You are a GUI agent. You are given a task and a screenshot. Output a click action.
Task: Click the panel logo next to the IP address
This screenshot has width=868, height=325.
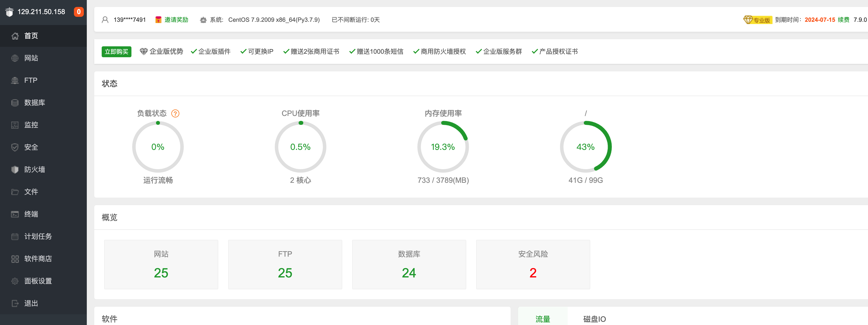pos(9,12)
